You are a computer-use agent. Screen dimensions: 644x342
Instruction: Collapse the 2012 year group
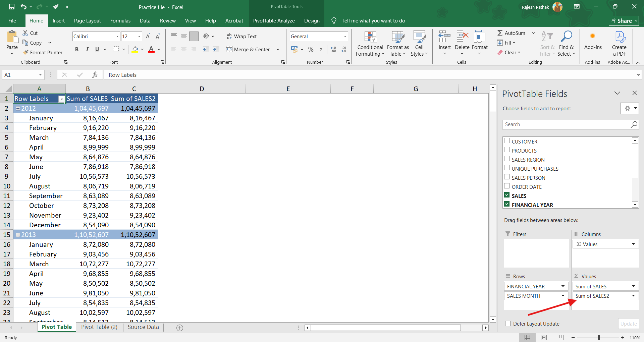click(18, 109)
